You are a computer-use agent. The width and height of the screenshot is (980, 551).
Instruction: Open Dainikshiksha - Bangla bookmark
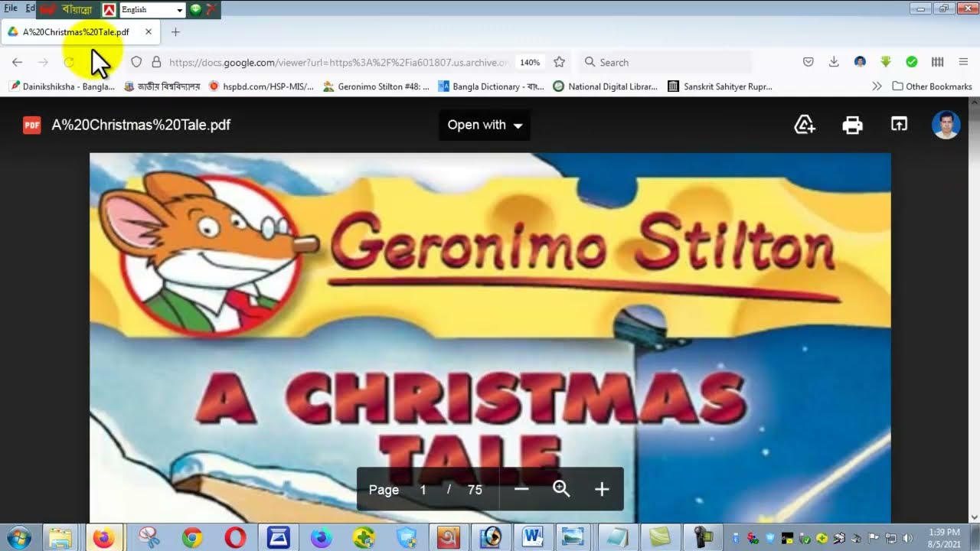pos(63,86)
